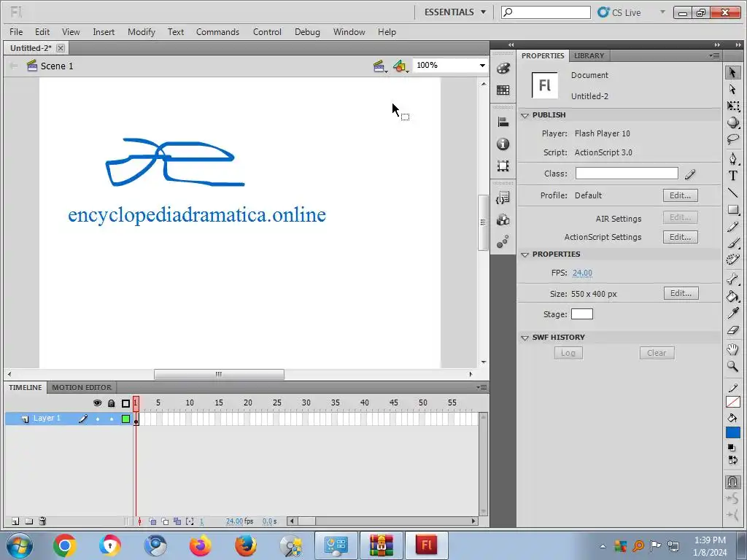
Task: Open the Components panel icon
Action: click(503, 219)
